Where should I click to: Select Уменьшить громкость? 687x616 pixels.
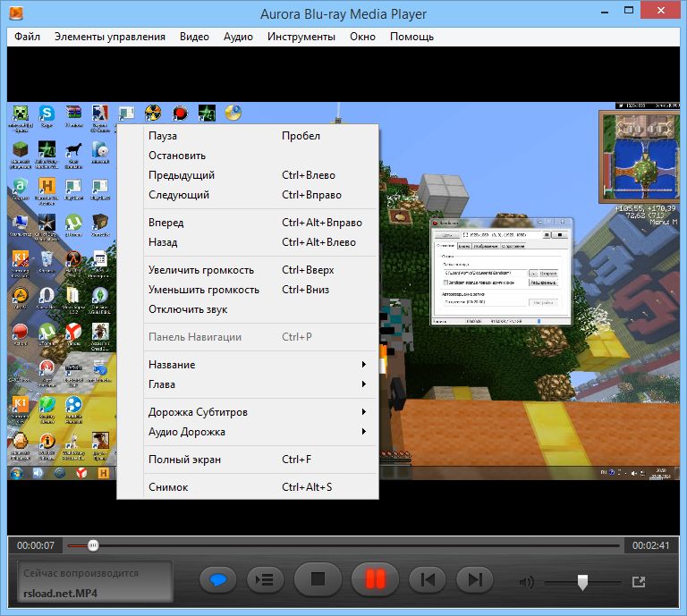tap(248, 290)
